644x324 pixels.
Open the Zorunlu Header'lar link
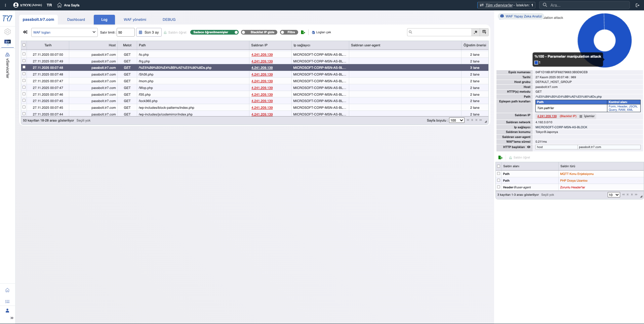pos(572,187)
